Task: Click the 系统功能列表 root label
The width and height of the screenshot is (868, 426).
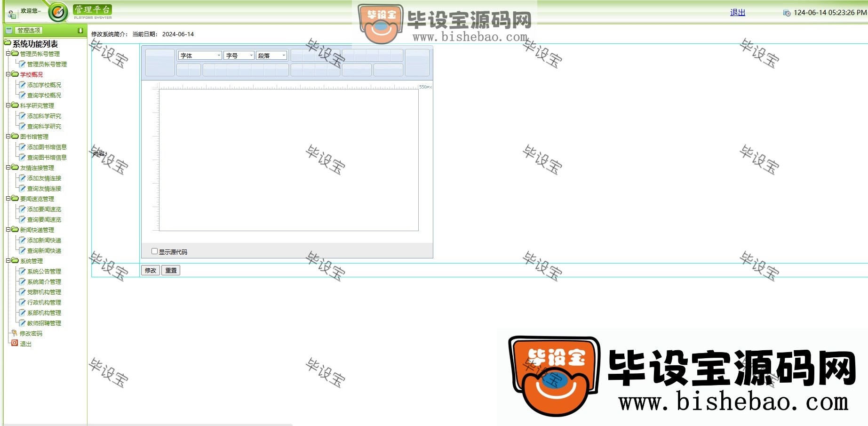Action: pyautogui.click(x=35, y=44)
